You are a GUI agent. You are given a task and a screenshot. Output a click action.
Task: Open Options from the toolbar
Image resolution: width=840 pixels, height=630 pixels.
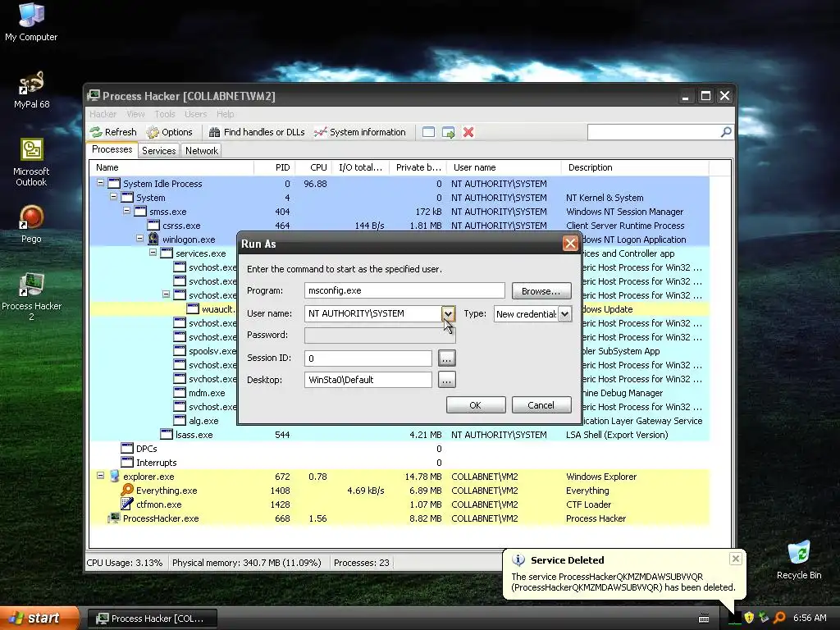[169, 132]
